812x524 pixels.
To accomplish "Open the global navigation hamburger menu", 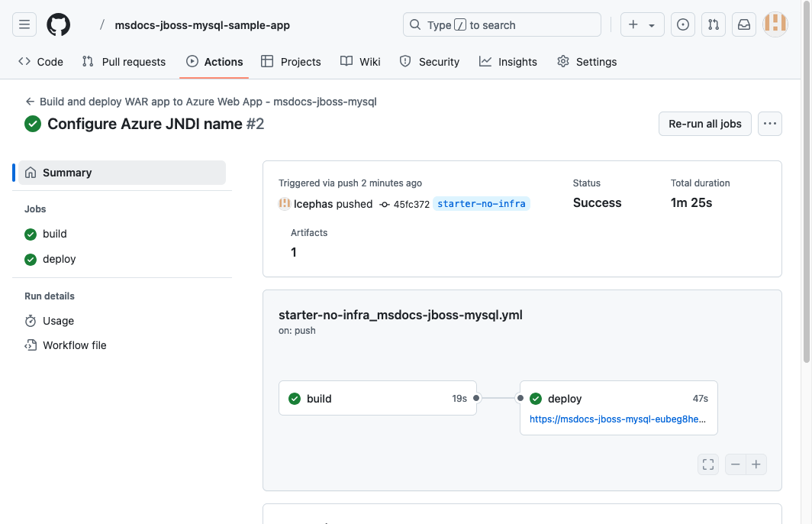I will click(24, 24).
